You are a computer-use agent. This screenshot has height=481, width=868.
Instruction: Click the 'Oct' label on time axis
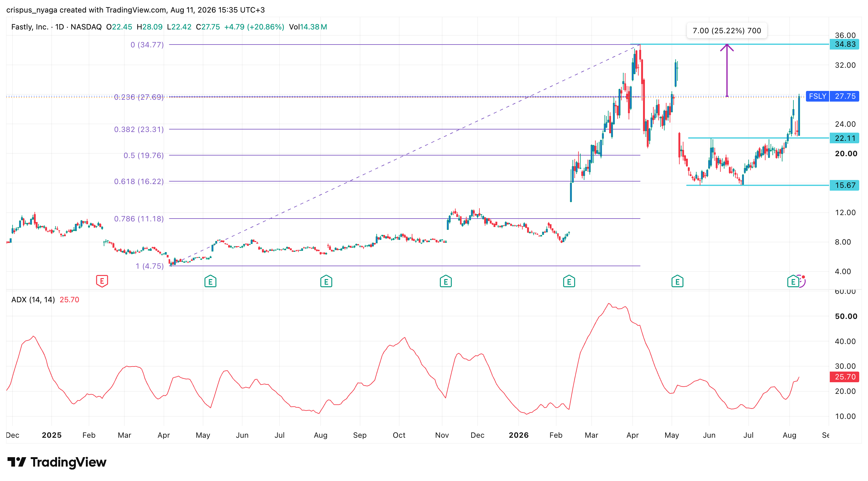tap(399, 435)
